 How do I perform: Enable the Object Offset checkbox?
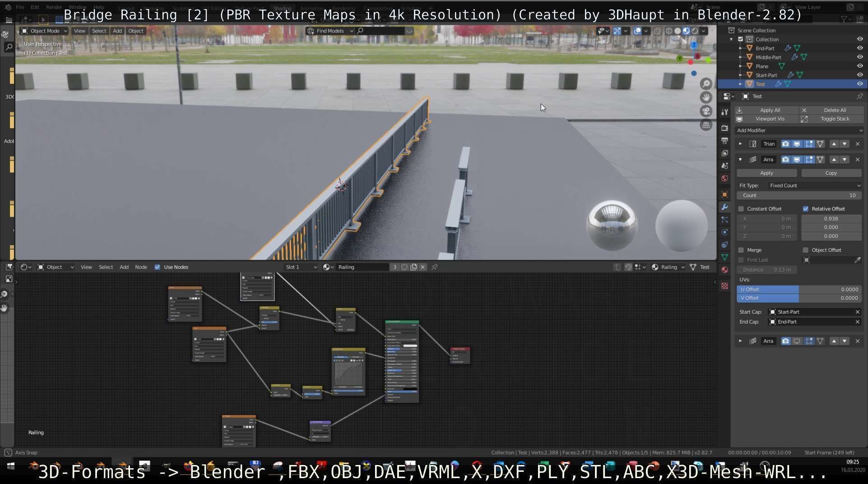pos(806,250)
